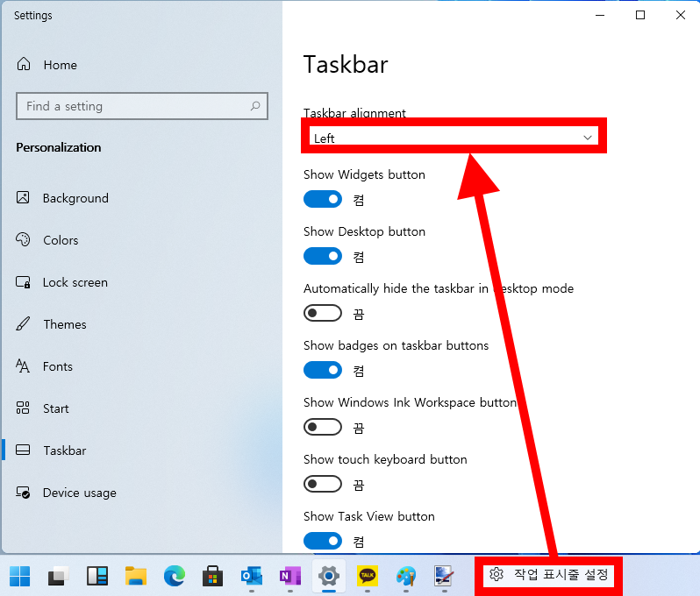Image resolution: width=700 pixels, height=596 pixels.
Task: Open the Start settings page
Action: click(x=56, y=408)
